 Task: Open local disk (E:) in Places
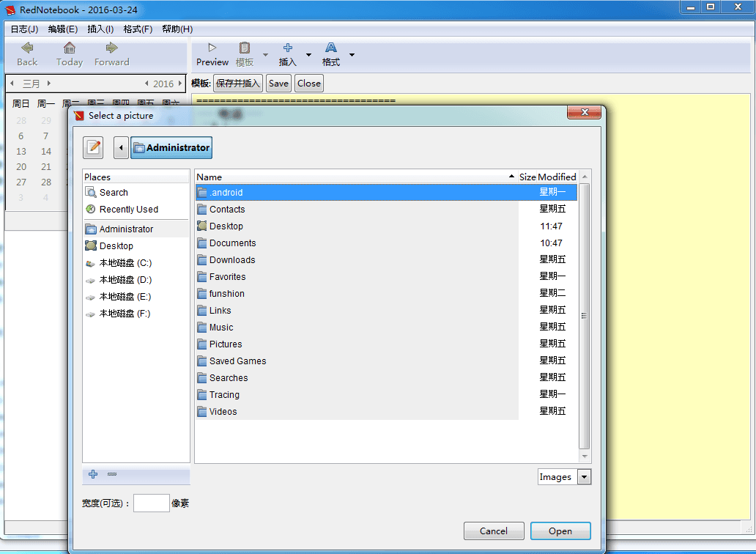point(136,297)
